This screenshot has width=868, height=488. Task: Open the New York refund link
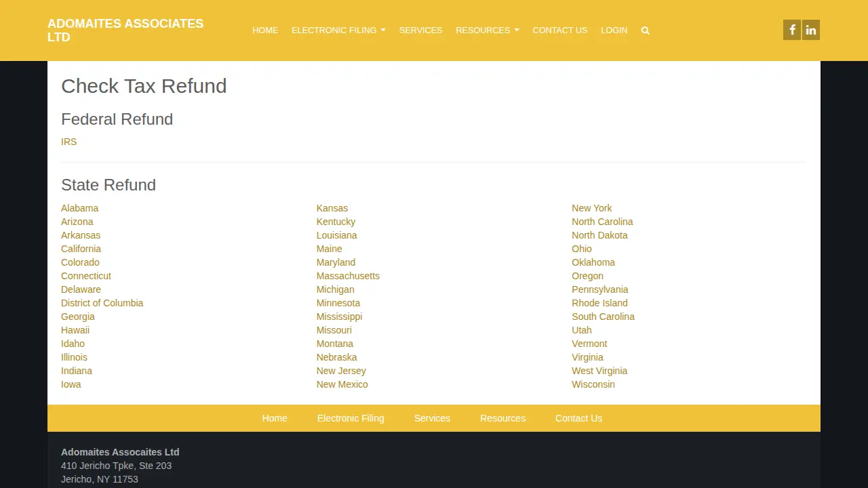point(592,208)
